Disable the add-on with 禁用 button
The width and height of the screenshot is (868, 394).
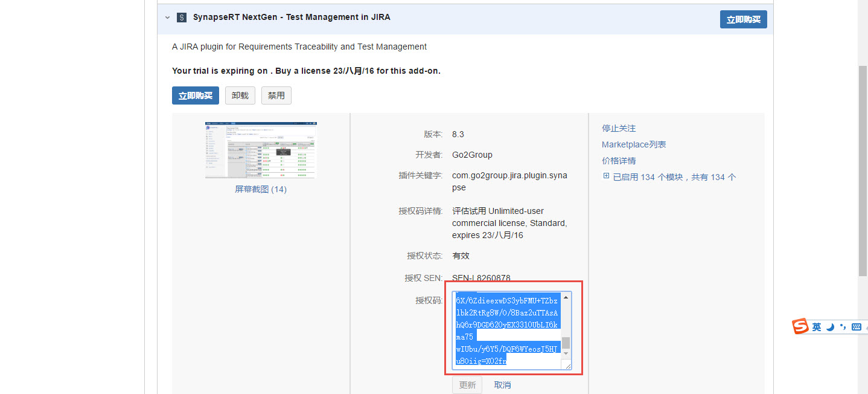pyautogui.click(x=276, y=95)
